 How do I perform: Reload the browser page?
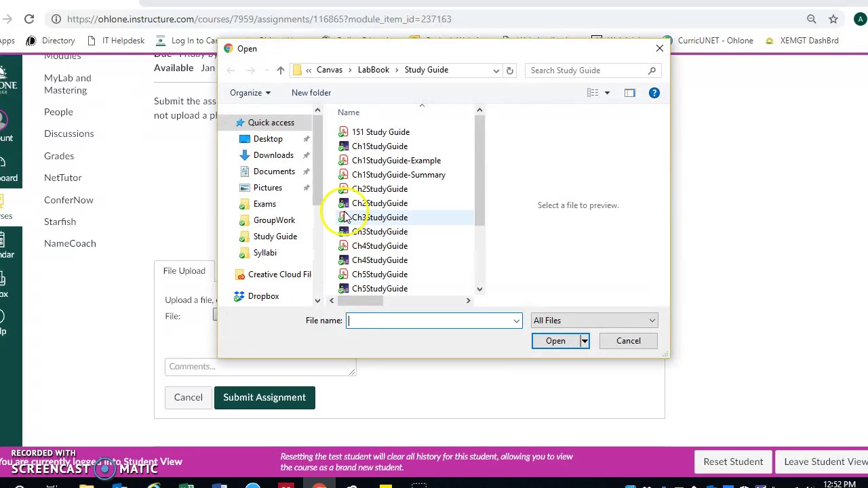tap(29, 19)
